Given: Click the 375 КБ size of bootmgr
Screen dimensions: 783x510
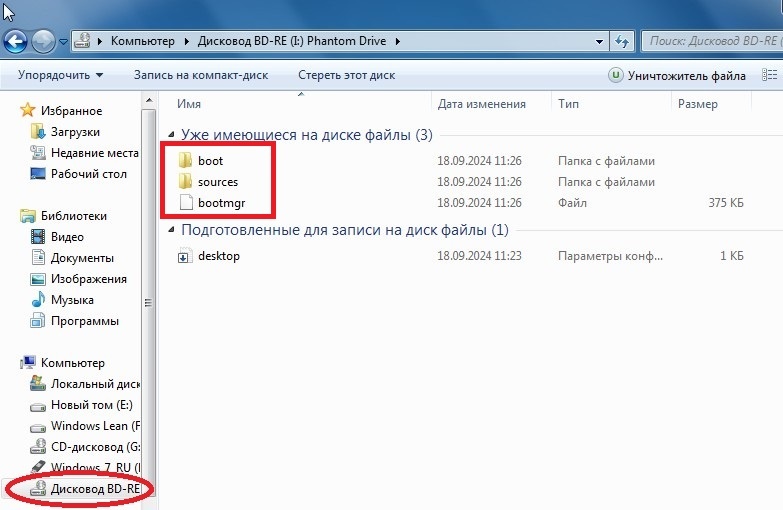Looking at the screenshot, I should tap(726, 203).
